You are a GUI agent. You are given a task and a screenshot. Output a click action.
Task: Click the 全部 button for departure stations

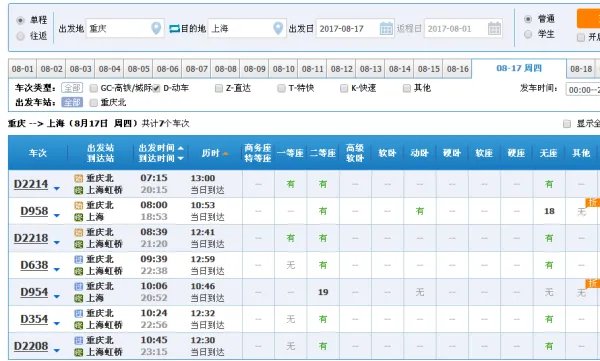click(x=72, y=102)
